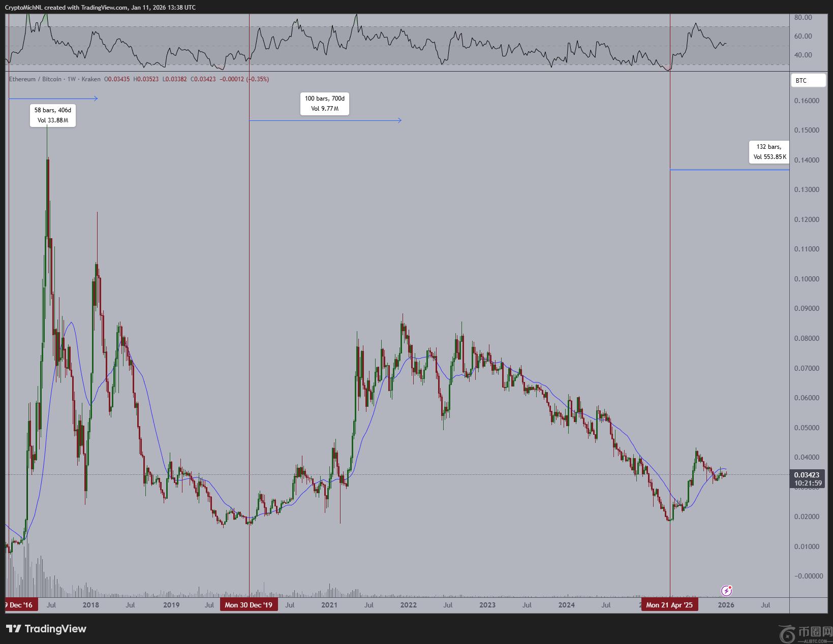Click the pink lightning bolt icon

727,590
